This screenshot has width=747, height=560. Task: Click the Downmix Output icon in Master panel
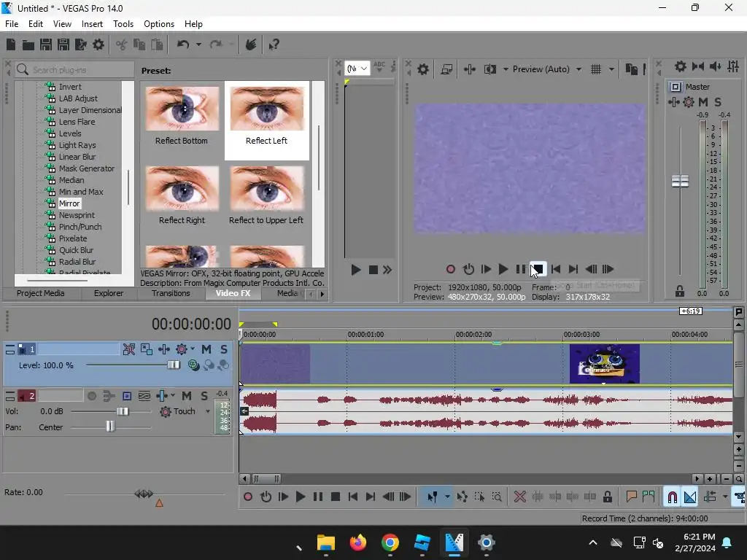(698, 66)
